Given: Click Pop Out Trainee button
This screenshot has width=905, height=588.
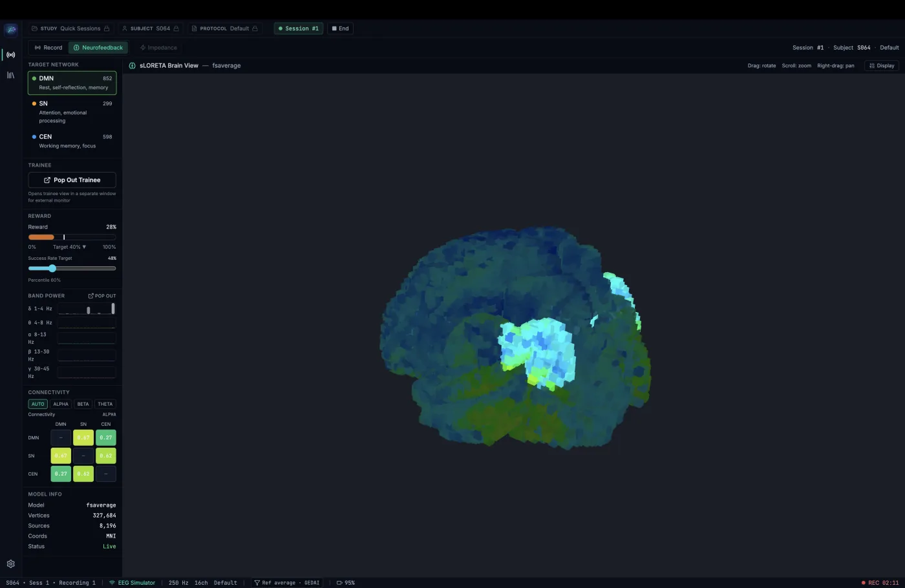Looking at the screenshot, I should tap(72, 180).
